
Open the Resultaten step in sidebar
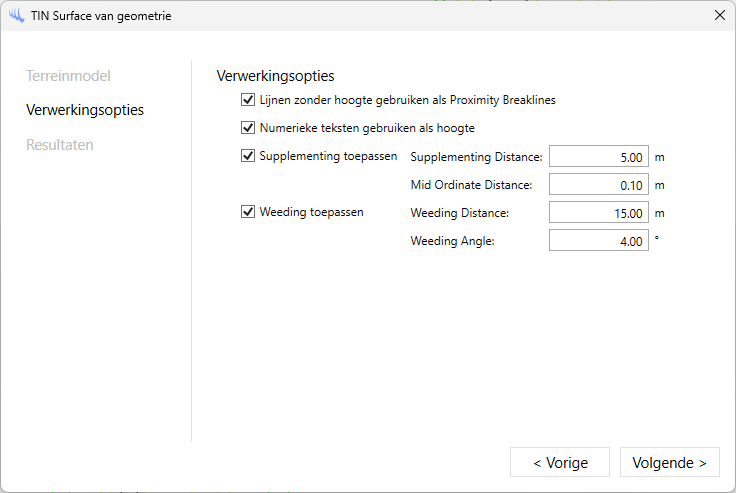click(x=60, y=145)
